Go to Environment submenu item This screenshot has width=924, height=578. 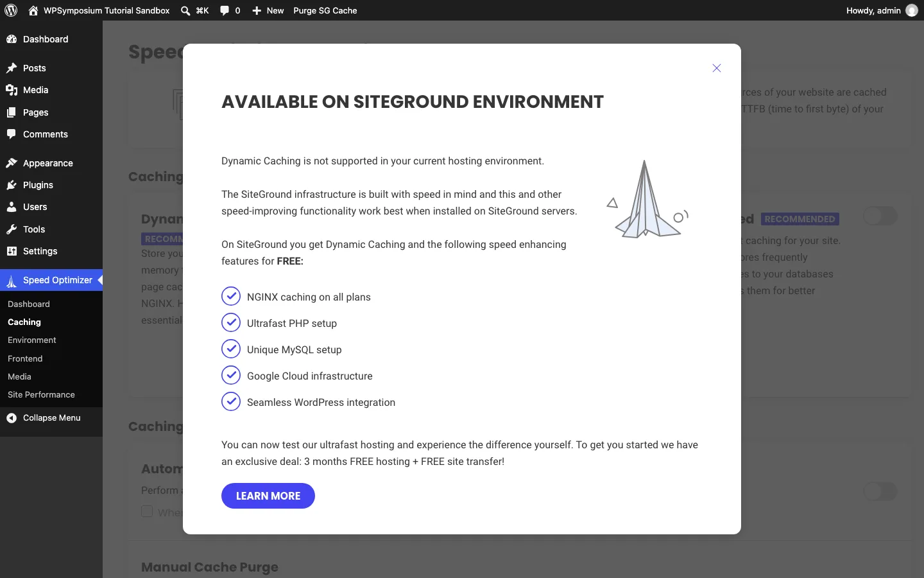(32, 340)
